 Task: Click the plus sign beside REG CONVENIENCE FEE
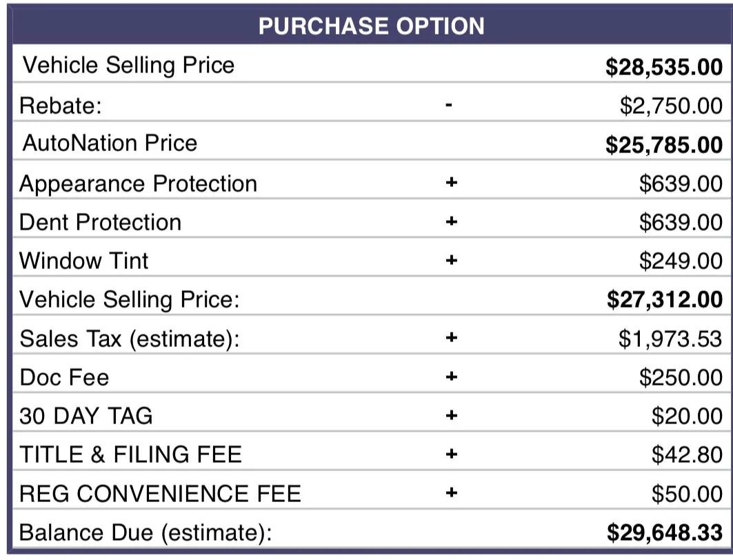451,493
